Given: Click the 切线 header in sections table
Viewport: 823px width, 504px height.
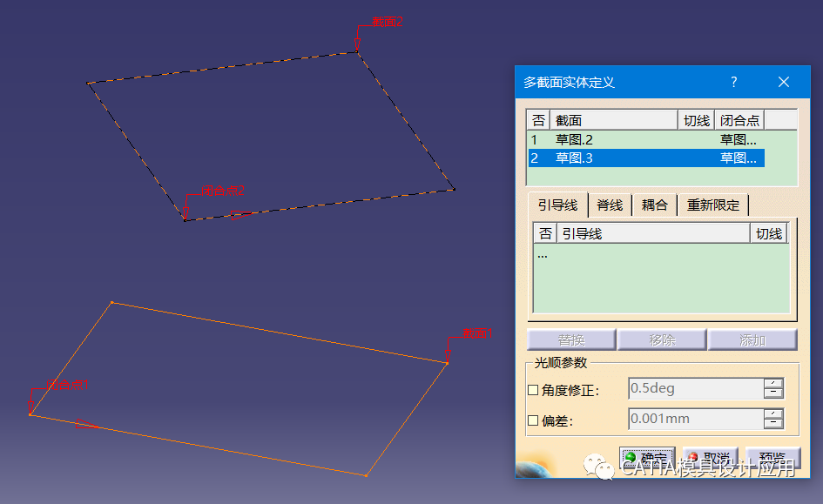Looking at the screenshot, I should 697,120.
